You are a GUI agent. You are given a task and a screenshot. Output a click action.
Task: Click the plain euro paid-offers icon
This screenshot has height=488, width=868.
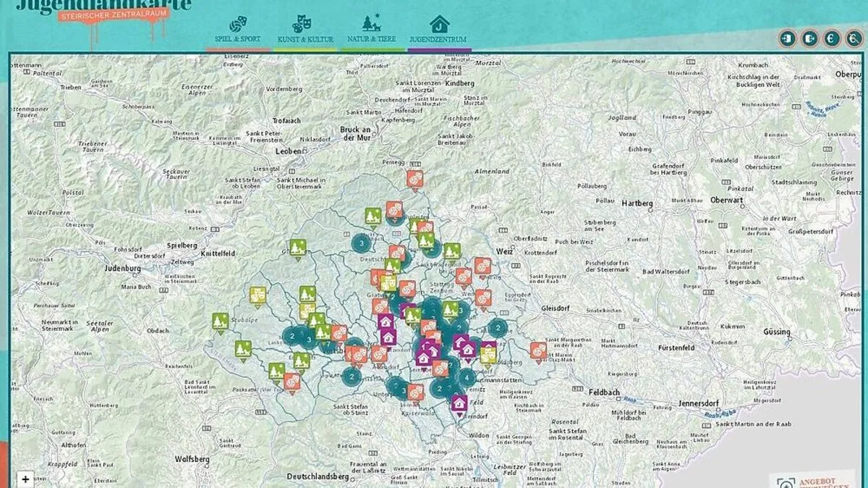pos(832,38)
